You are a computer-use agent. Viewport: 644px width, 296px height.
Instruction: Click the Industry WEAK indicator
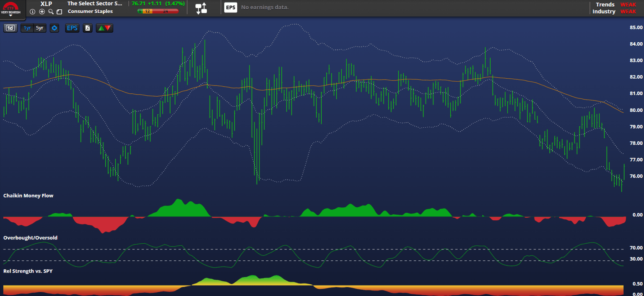pyautogui.click(x=628, y=11)
